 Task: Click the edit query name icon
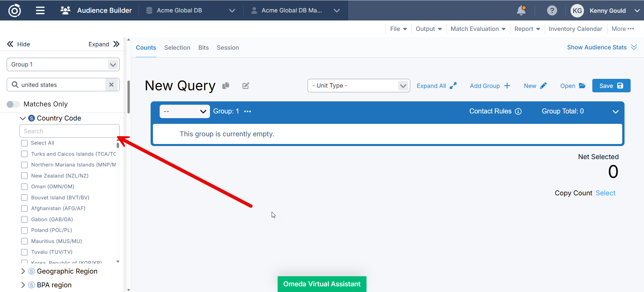coord(246,86)
